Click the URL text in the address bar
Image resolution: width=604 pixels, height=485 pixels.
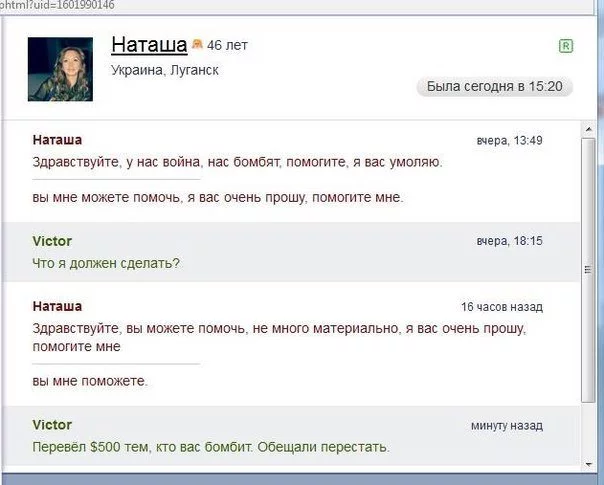57,5
